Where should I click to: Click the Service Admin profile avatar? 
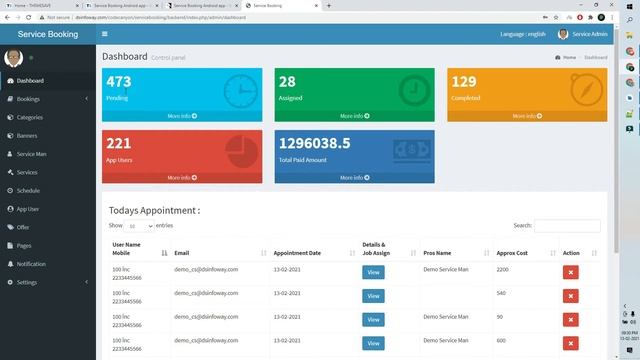coord(563,34)
